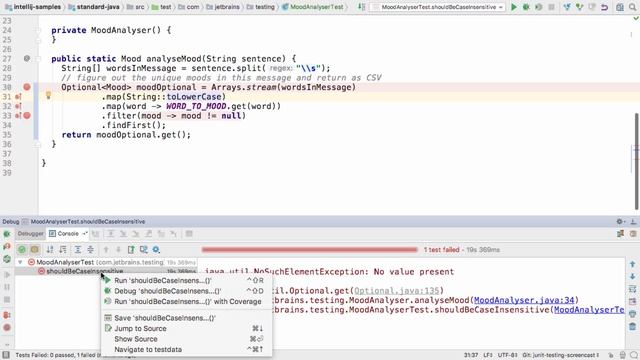Screen dimensions: 640x360
Task: Revert changes with the purple undo arrow
Action: (x=604, y=7)
